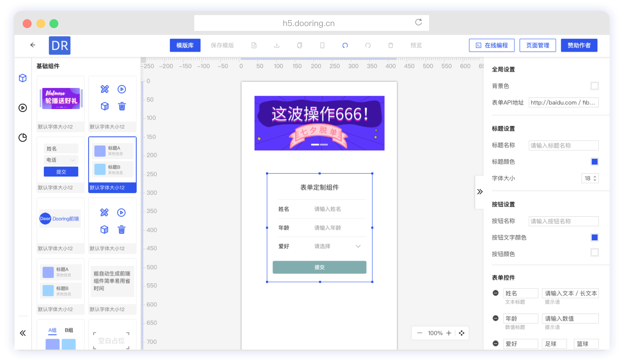
Task: Click the 页面管理 button
Action: coord(538,45)
